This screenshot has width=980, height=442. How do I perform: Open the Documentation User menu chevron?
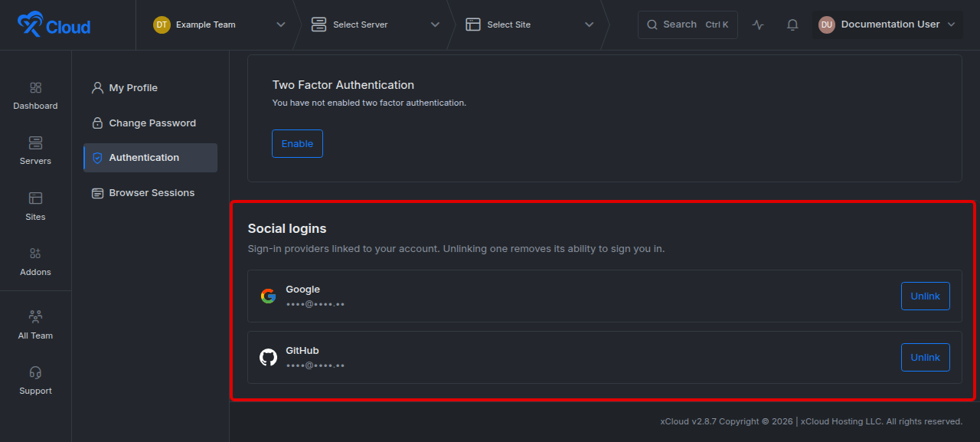(x=951, y=25)
